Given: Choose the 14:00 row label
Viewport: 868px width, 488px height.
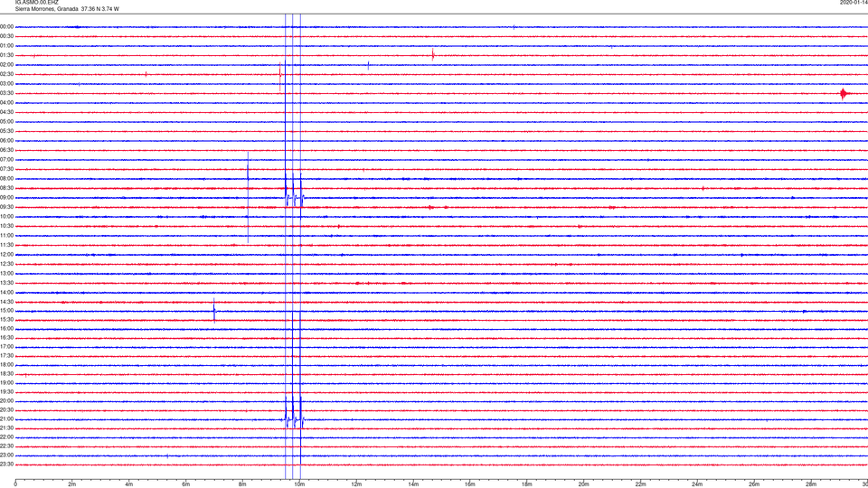Looking at the screenshot, I should click(x=7, y=292).
